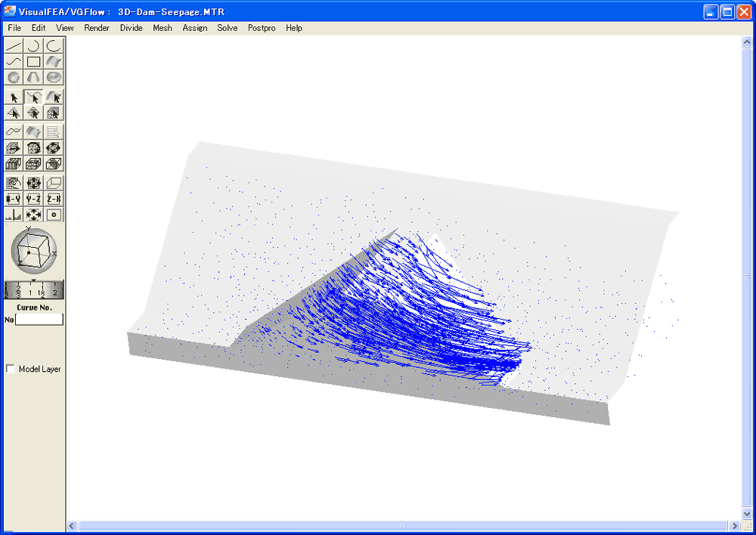
Task: Click the grid with outward arrows icon
Action: [33, 183]
